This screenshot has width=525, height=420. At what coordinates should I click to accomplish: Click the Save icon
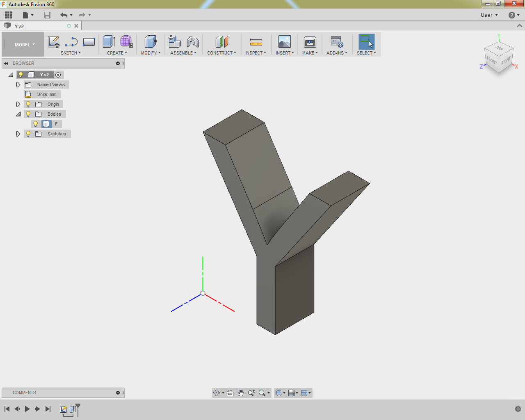[x=47, y=15]
